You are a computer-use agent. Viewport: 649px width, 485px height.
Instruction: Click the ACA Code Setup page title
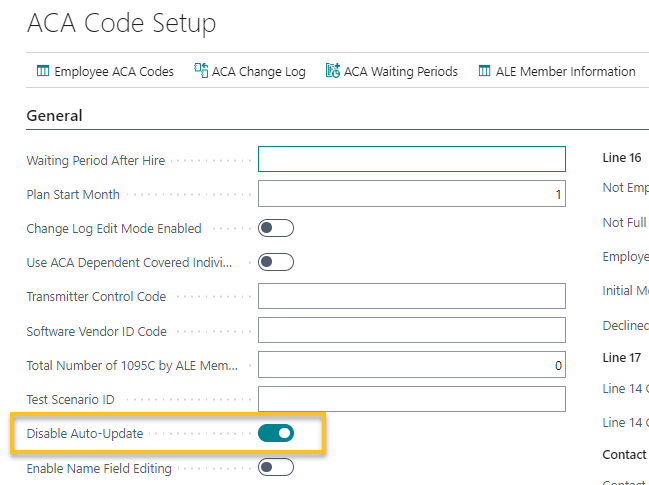(121, 22)
